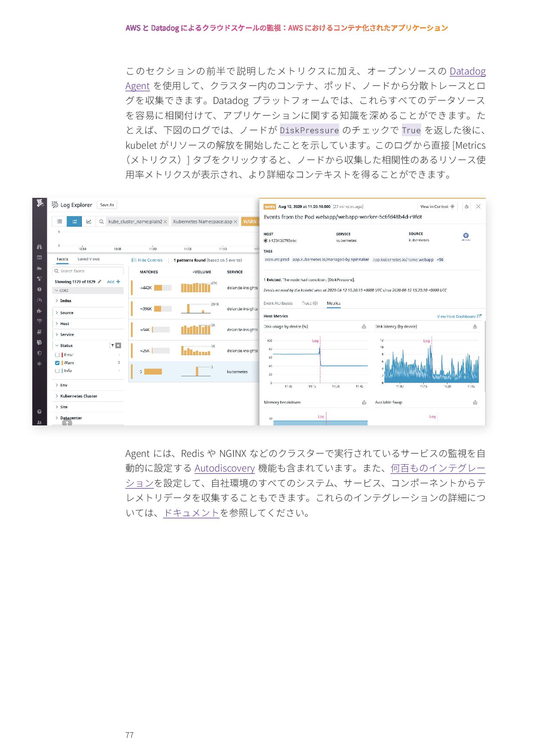
Task: Click the Search facets input field
Action: (88, 271)
